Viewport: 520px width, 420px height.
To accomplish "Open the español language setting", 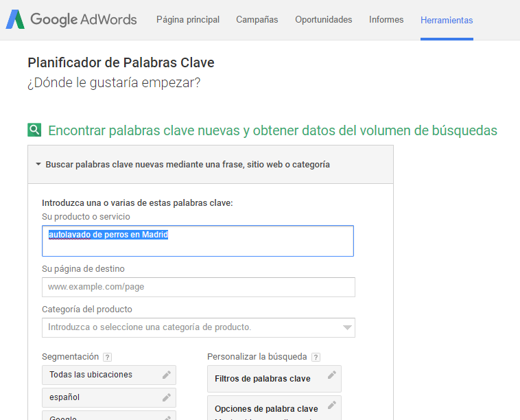I will (x=109, y=397).
